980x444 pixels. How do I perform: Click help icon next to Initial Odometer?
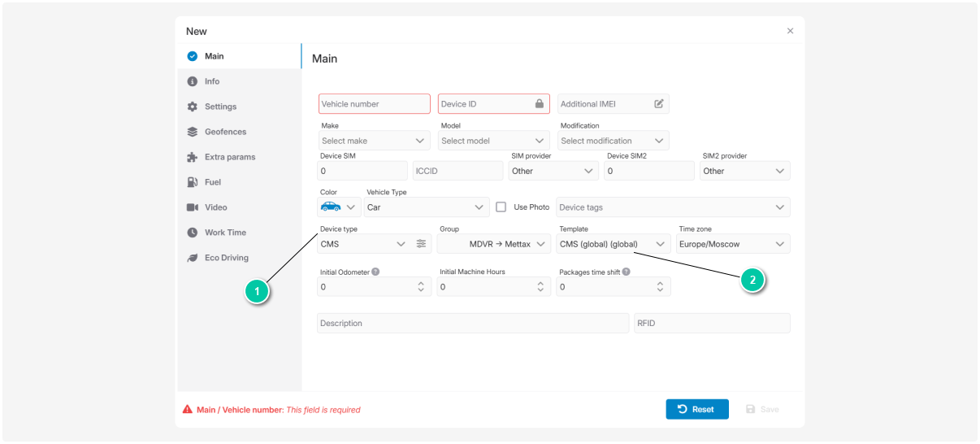tap(375, 272)
